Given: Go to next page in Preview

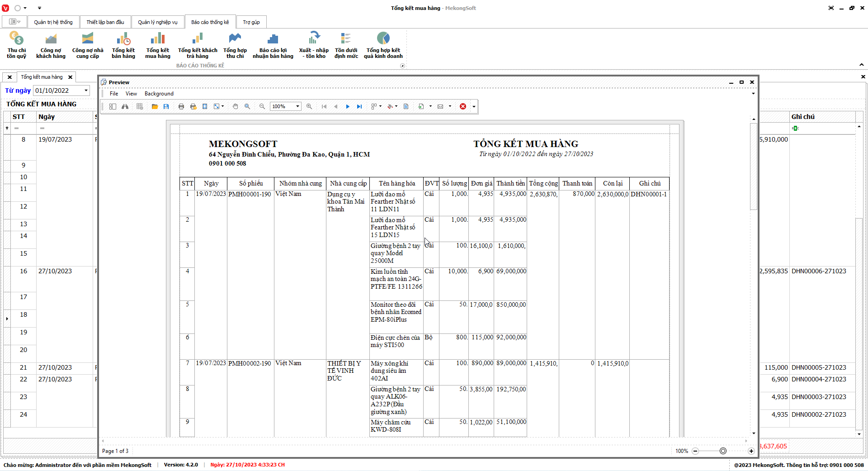Looking at the screenshot, I should click(348, 106).
